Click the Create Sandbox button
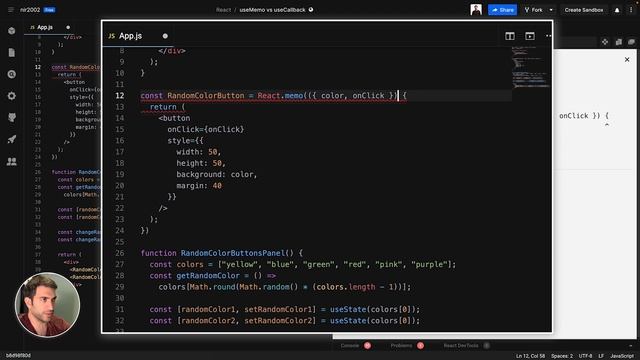This screenshot has width=640, height=360. pyautogui.click(x=584, y=10)
